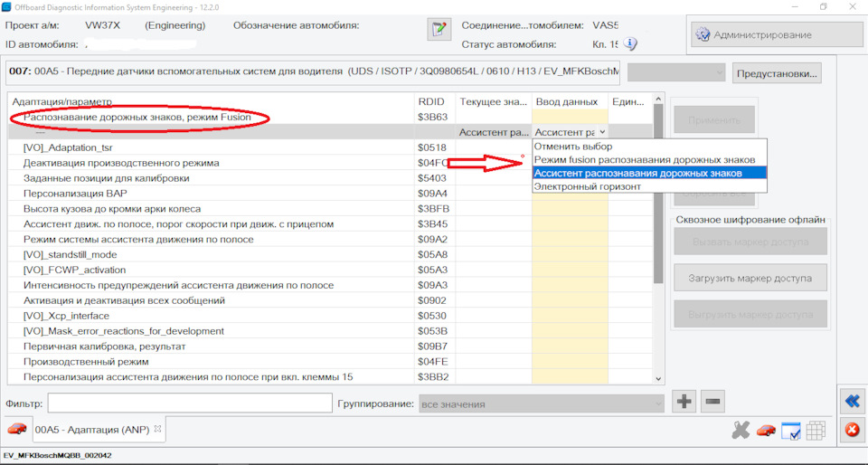The image size is (868, 465).
Task: Select the [VO]_standstill_mode row
Action: coord(330,254)
